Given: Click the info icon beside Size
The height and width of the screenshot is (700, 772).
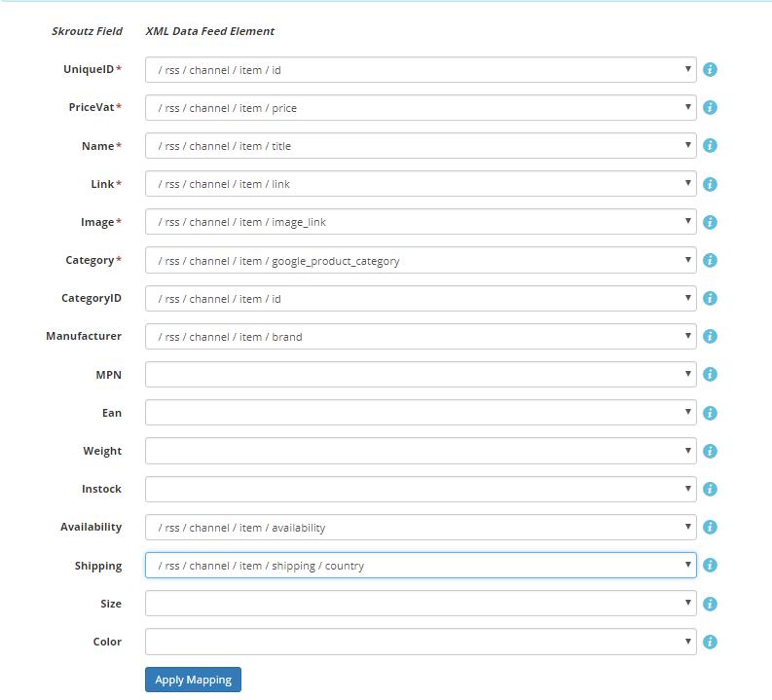Looking at the screenshot, I should coord(710,604).
